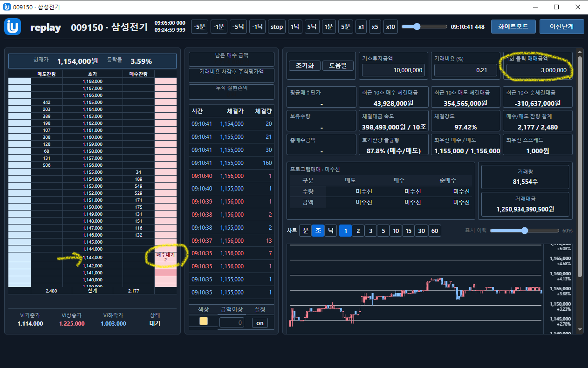Set playback speed to x10

[x=390, y=27]
